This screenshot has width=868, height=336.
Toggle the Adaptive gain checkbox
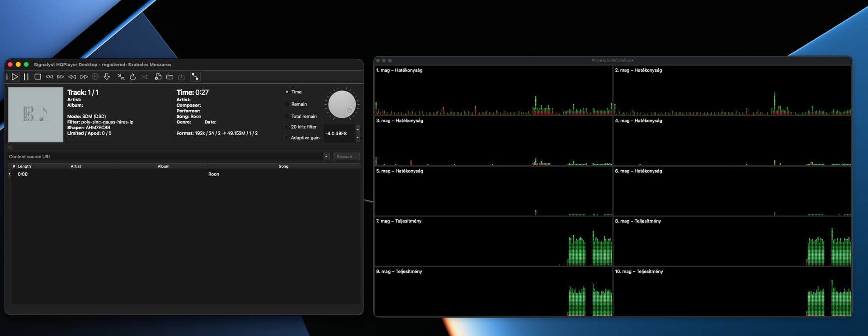coord(287,138)
